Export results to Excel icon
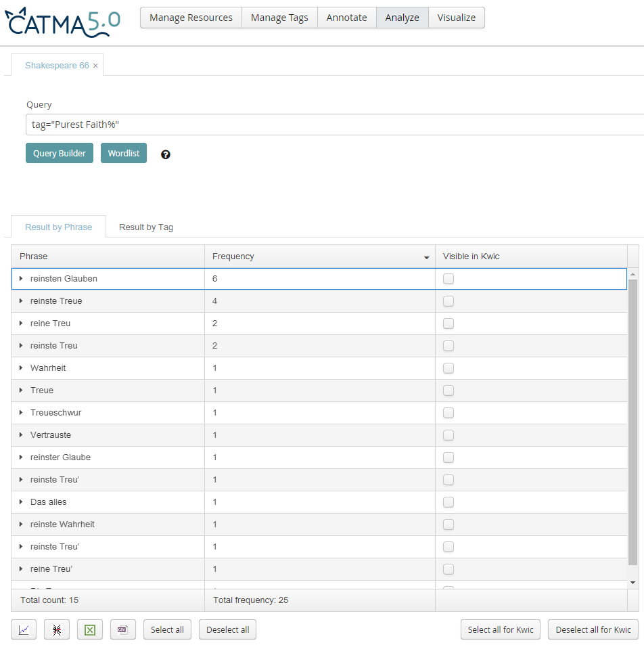The width and height of the screenshot is (644, 647). 90,629
